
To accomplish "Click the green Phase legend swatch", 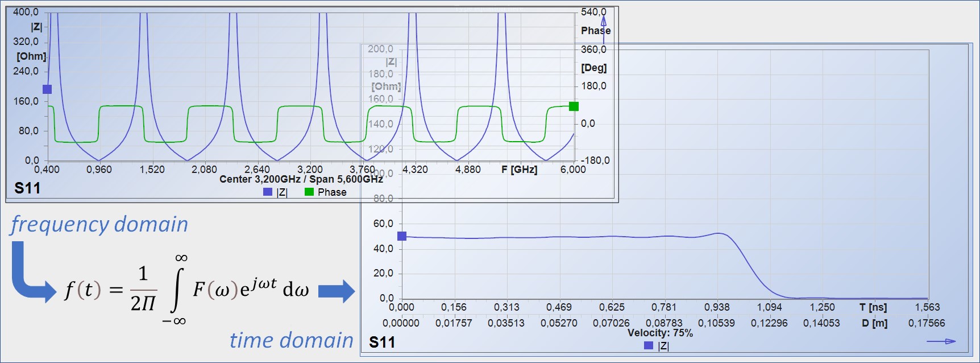I will tap(309, 192).
